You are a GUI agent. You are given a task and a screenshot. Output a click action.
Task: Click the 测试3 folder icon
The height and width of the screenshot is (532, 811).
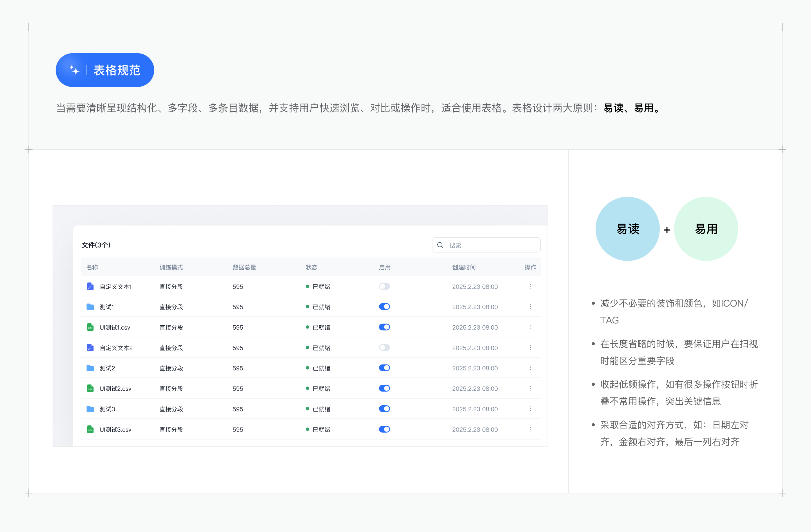[x=90, y=409]
